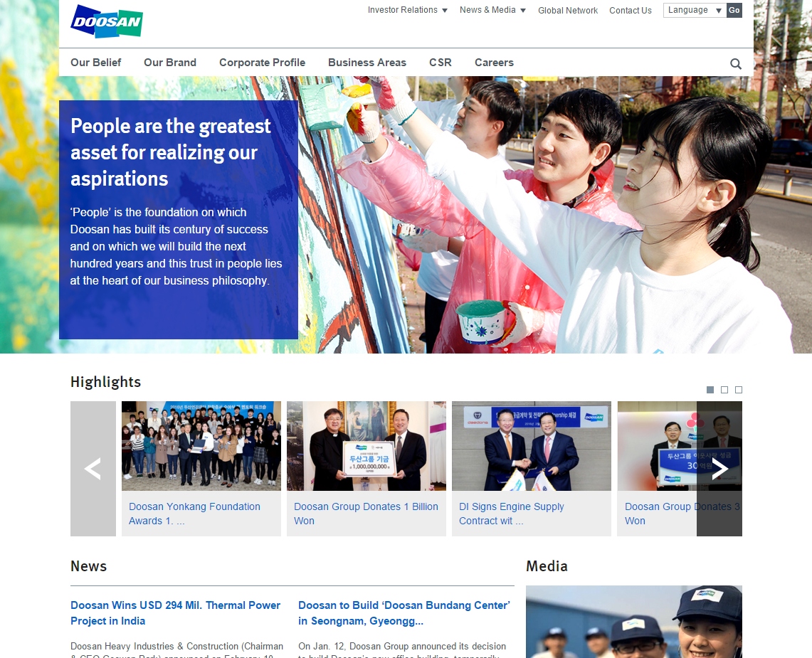Screen dimensions: 812x658
Task: Open Doosan Wins USD 294 Mil. news headline
Action: coord(175,613)
